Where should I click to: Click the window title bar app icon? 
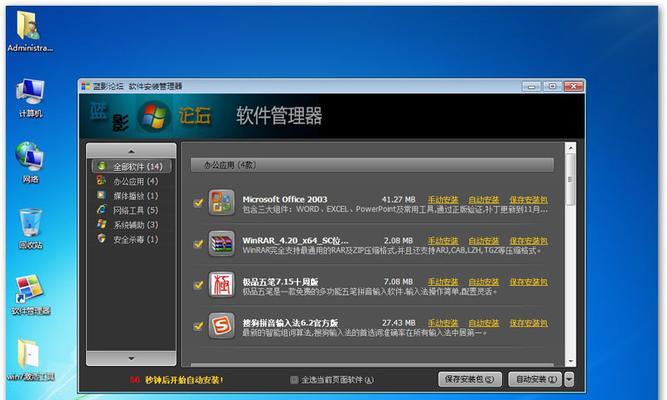pyautogui.click(x=86, y=86)
